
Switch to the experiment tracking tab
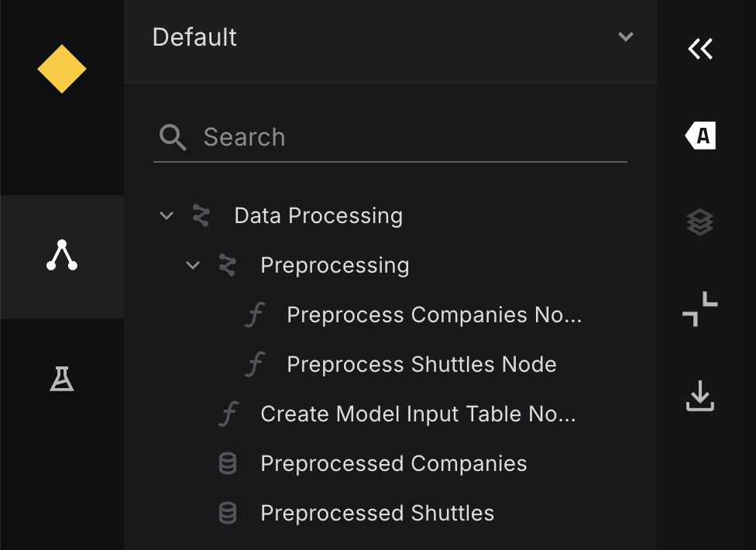pos(62,379)
